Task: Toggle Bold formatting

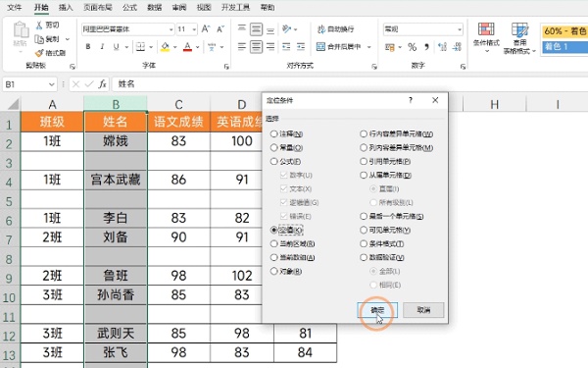Action: pos(88,46)
